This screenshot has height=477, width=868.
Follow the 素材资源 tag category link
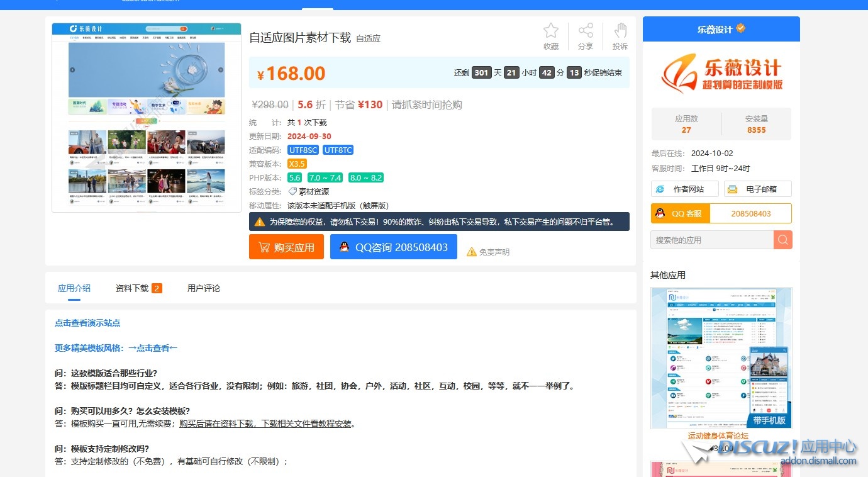click(x=313, y=191)
